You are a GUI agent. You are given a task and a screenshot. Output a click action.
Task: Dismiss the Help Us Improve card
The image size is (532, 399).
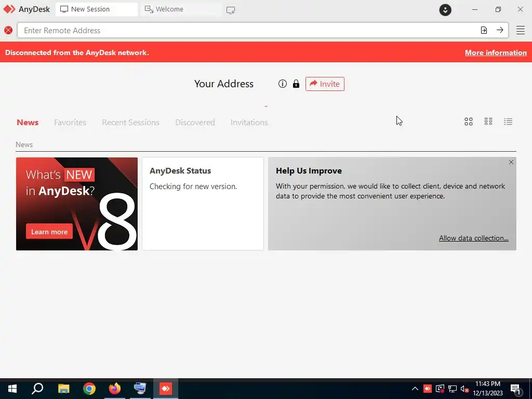[511, 162]
